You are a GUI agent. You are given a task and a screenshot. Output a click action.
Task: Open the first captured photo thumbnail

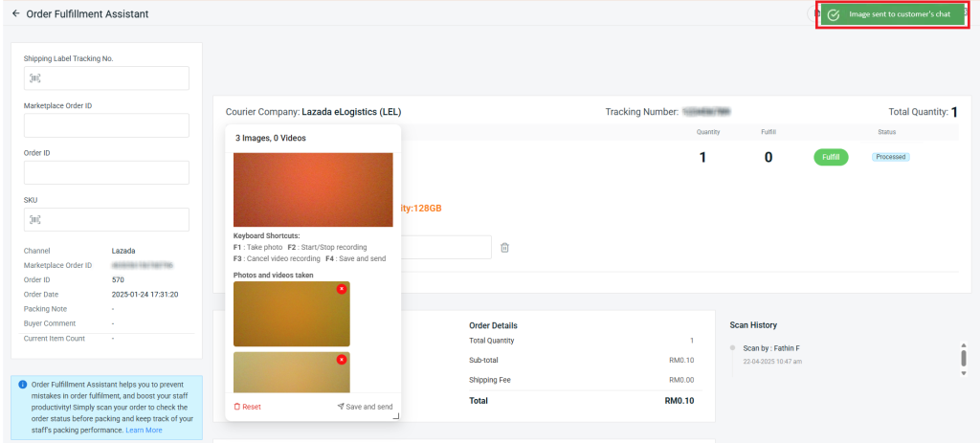tap(291, 314)
